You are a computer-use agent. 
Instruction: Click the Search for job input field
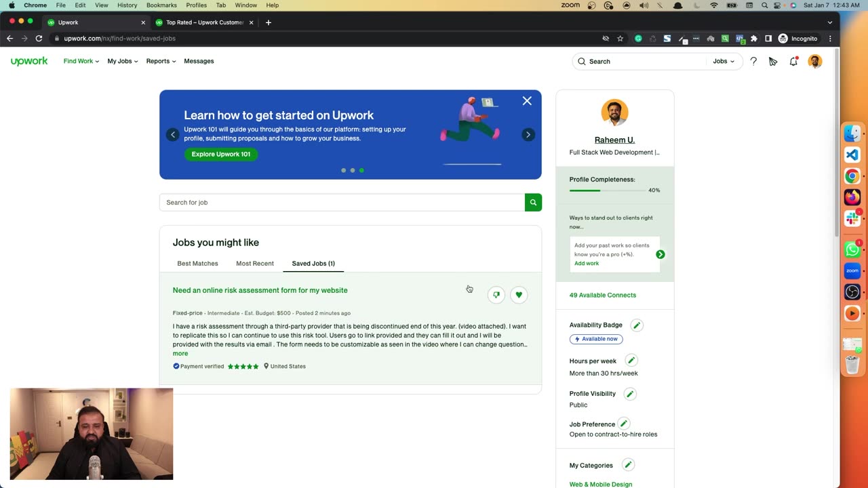342,202
